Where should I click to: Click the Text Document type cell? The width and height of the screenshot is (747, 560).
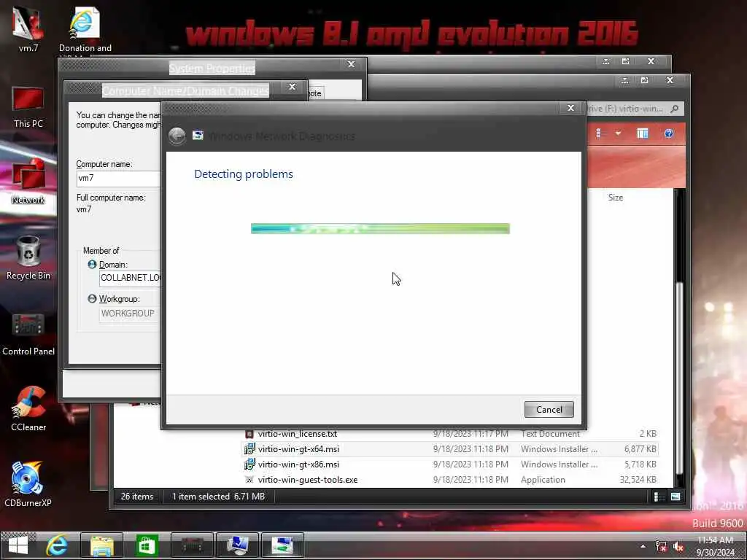click(550, 434)
